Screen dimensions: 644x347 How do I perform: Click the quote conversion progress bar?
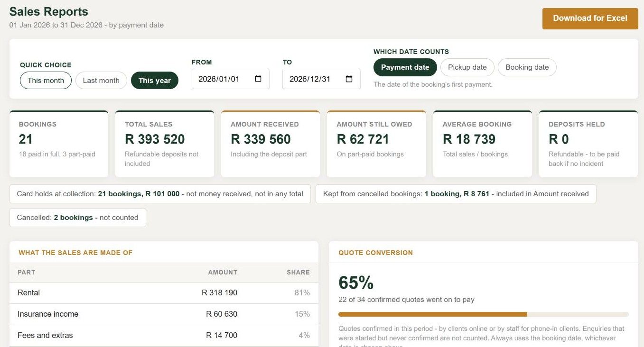point(484,314)
